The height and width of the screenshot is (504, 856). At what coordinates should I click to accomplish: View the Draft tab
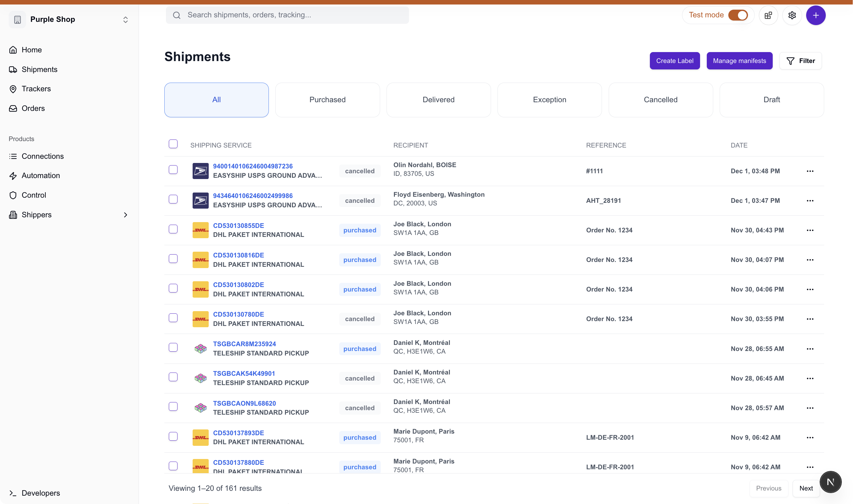pyautogui.click(x=771, y=100)
